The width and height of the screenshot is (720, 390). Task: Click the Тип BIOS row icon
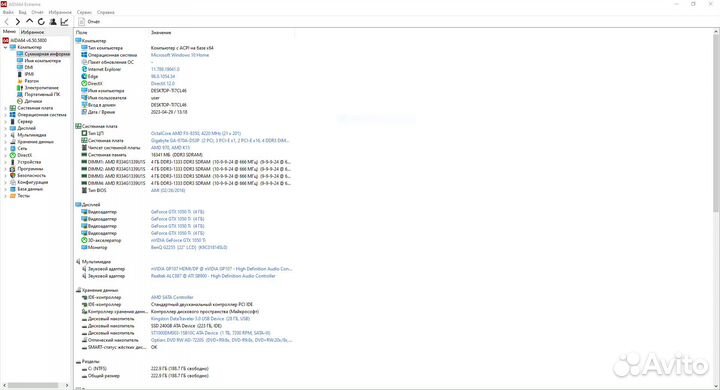pyautogui.click(x=84, y=190)
